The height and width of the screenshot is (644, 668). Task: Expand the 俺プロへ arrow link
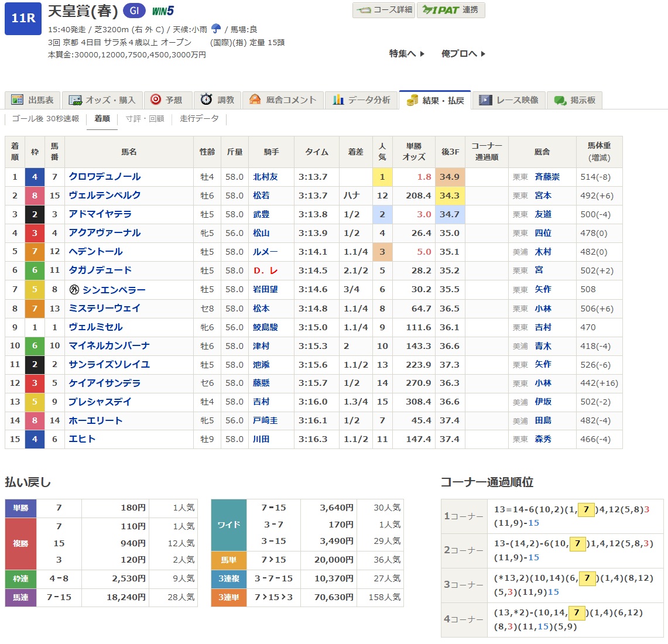[463, 54]
